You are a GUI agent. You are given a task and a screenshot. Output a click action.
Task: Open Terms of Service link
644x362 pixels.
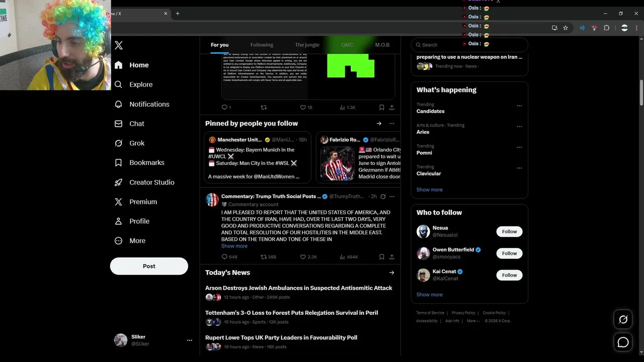coord(430,313)
